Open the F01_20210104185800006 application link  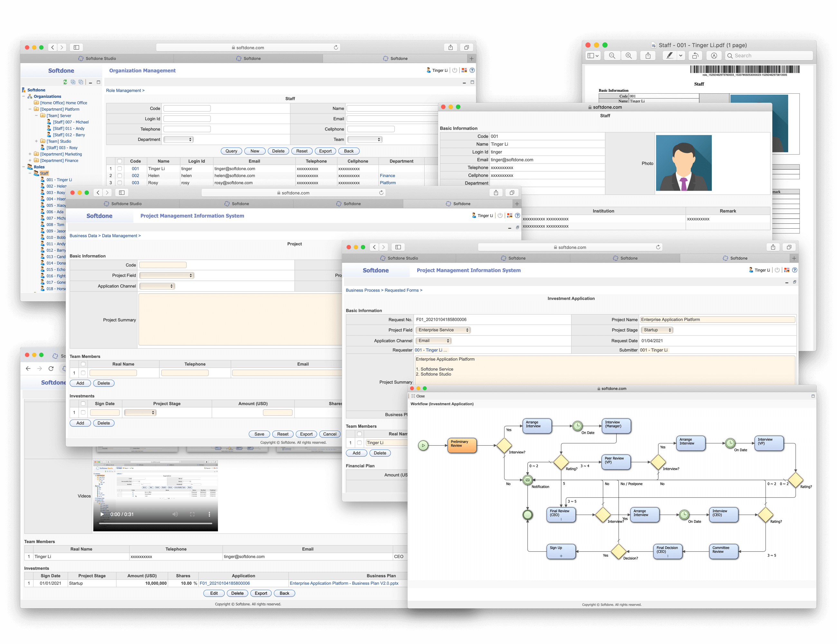coord(225,583)
